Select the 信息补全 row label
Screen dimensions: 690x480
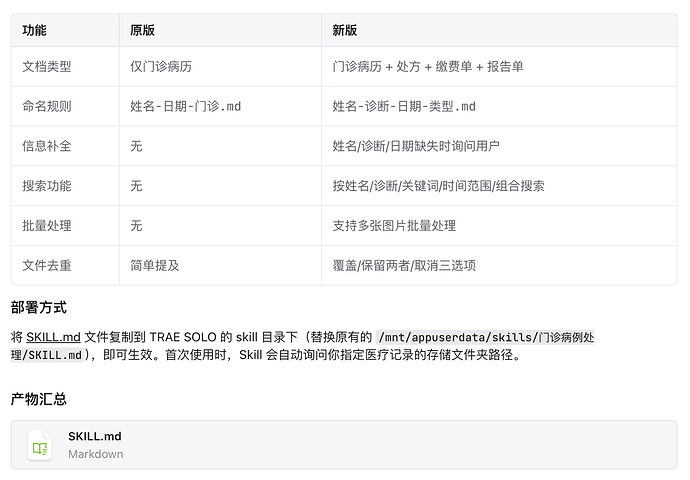[47, 146]
